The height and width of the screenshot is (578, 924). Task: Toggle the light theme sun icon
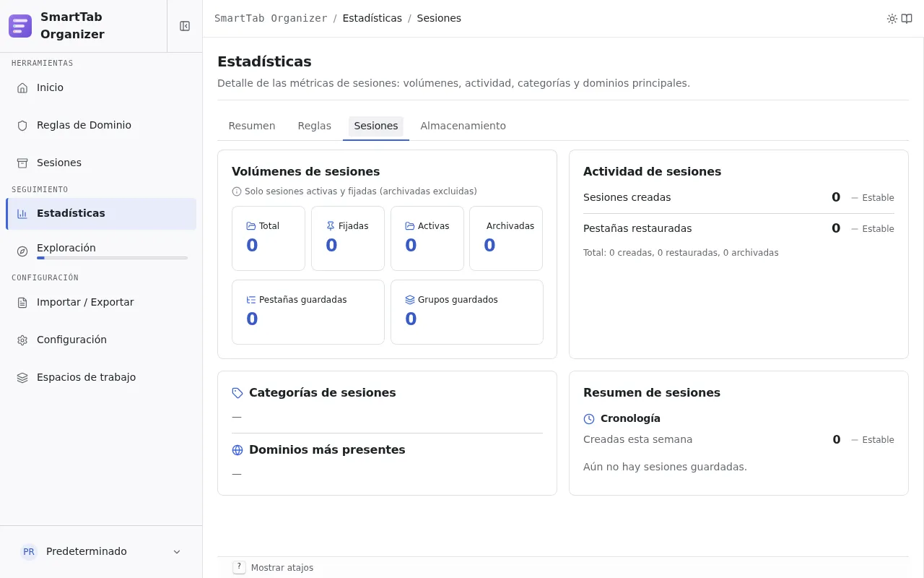[x=892, y=19]
